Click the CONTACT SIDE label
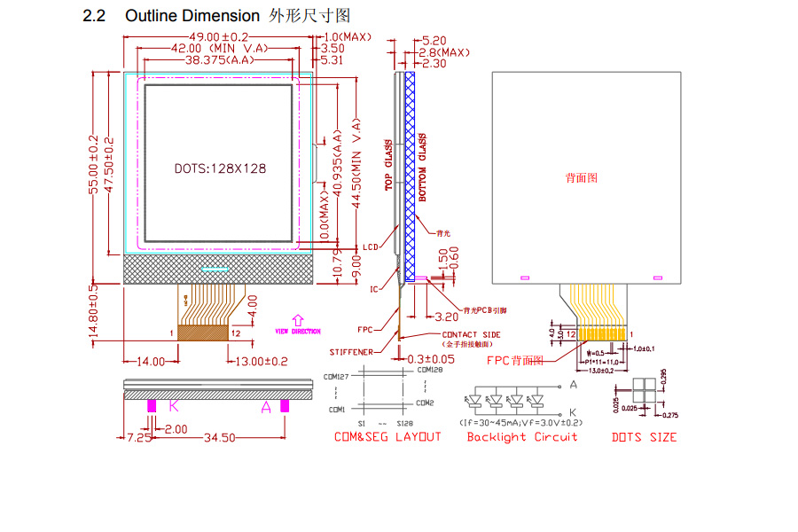Image resolution: width=798 pixels, height=532 pixels. (471, 334)
